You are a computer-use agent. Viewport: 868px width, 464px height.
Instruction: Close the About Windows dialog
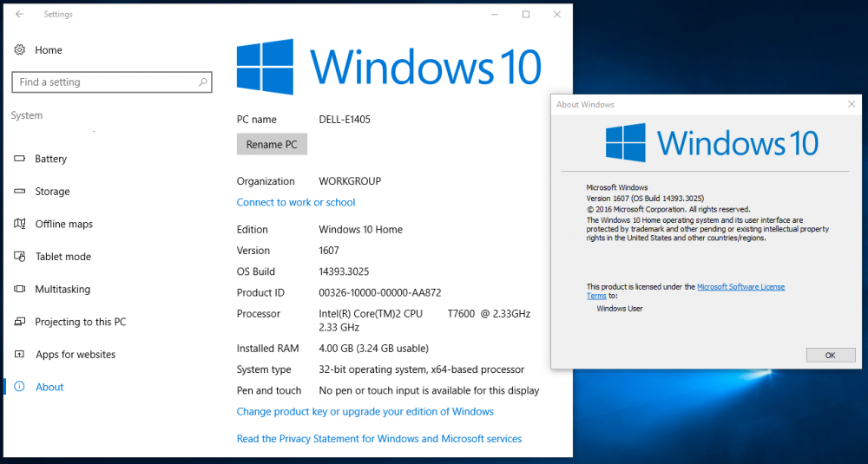tap(852, 104)
